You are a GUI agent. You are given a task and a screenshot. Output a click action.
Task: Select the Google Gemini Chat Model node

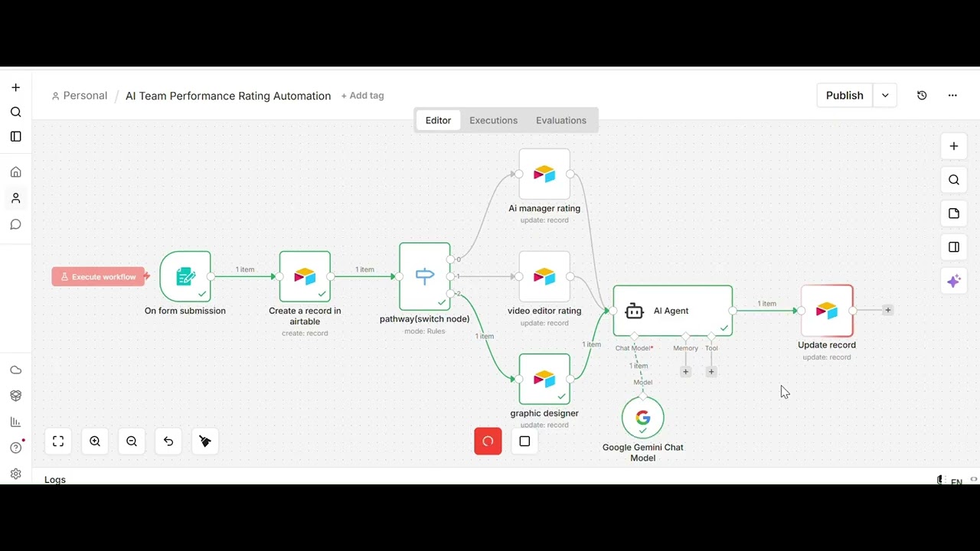pyautogui.click(x=643, y=417)
